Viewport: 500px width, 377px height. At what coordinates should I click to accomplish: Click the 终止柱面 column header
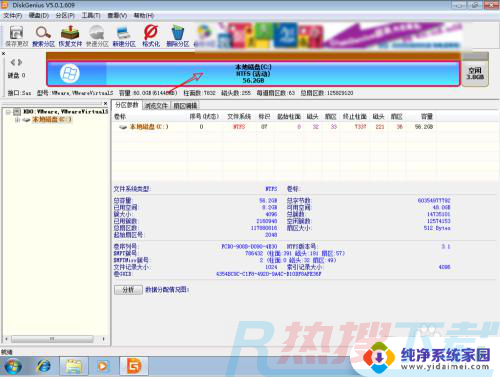355,117
